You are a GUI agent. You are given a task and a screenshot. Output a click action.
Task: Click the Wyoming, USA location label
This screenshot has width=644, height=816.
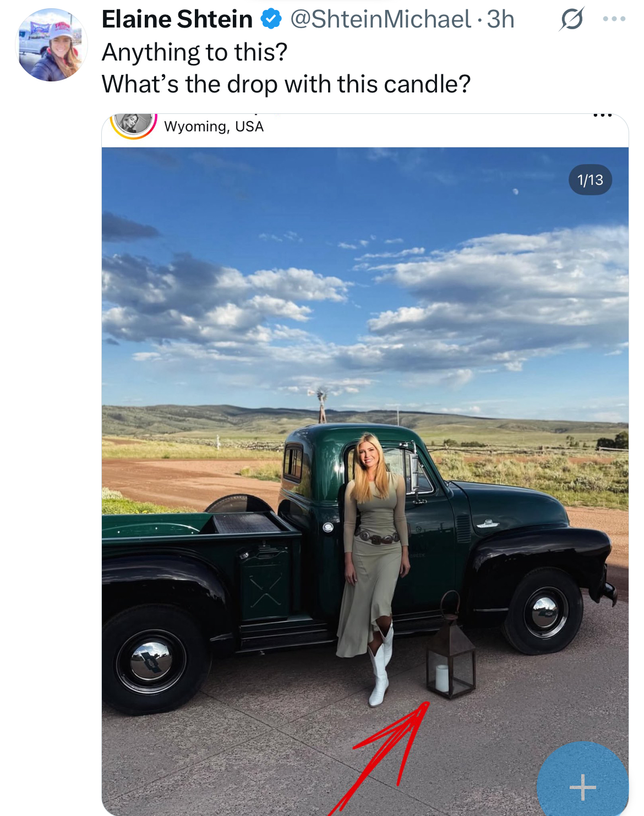(x=214, y=127)
